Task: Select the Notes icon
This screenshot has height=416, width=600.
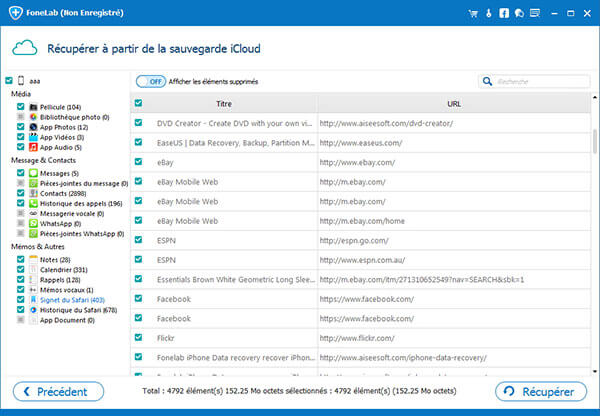Action: coord(33,259)
